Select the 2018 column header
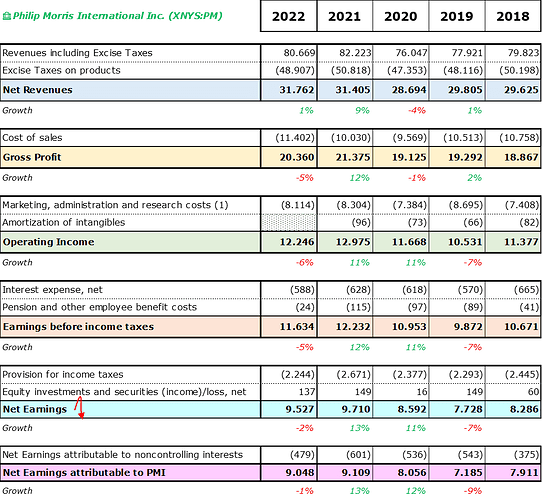 (x=513, y=16)
